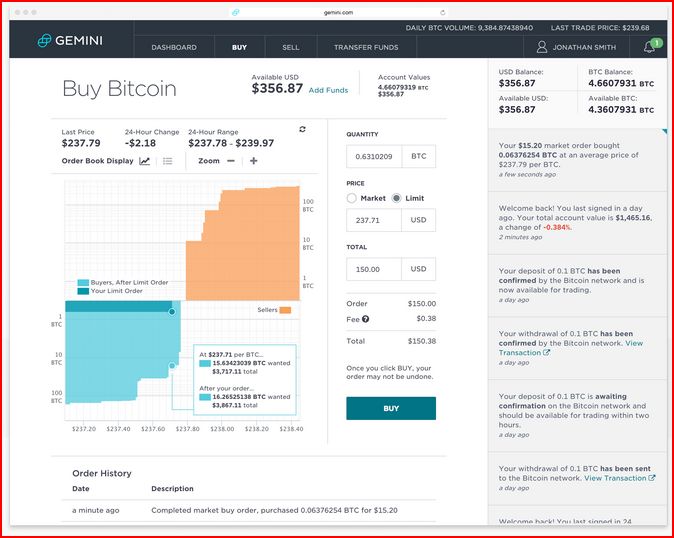The width and height of the screenshot is (674, 538).
Task: Refresh the order book chart
Action: point(302,129)
